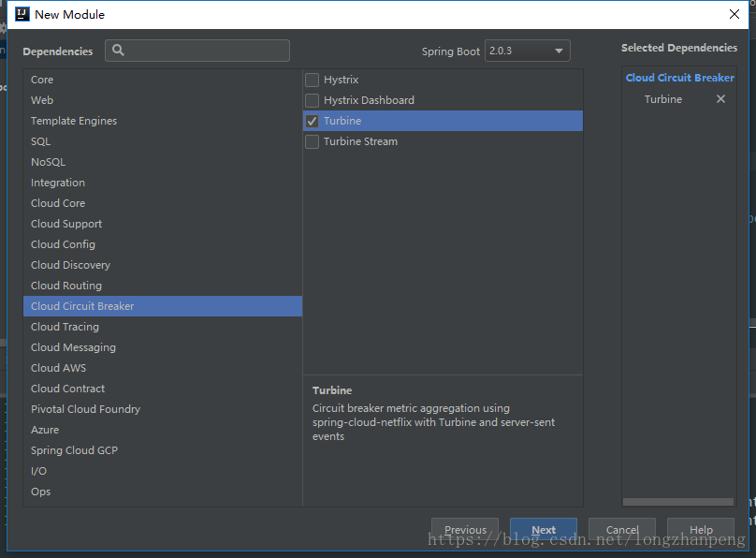The width and height of the screenshot is (756, 558).
Task: Pick the I/O category
Action: [x=163, y=471]
